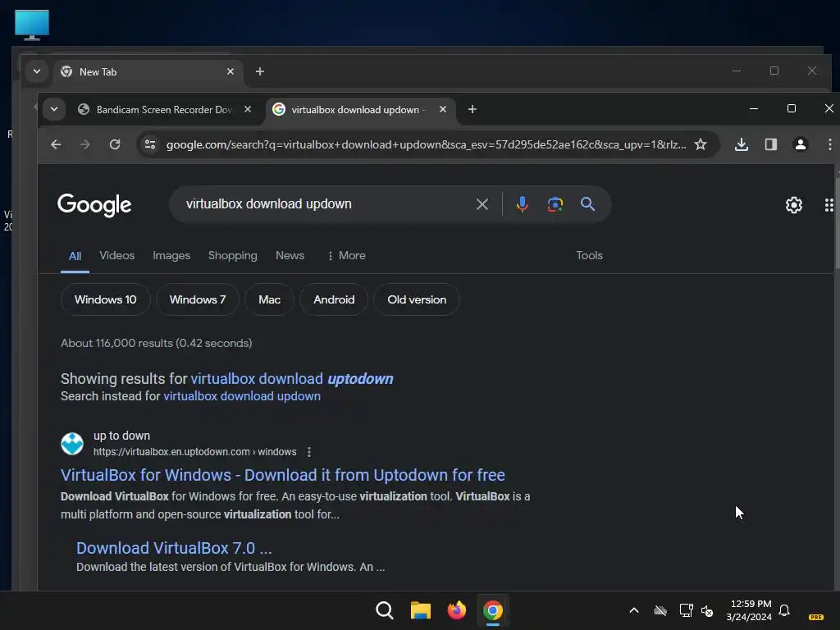Image resolution: width=840 pixels, height=630 pixels.
Task: Click the Chrome address bar URL
Action: [x=426, y=144]
